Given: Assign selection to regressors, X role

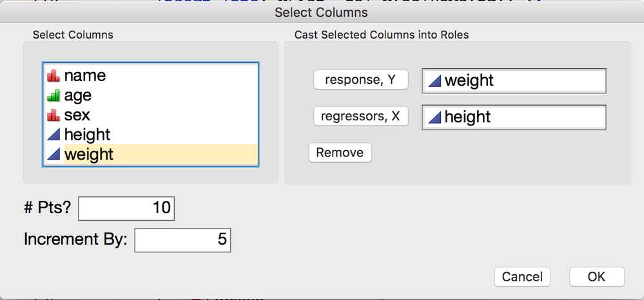Looking at the screenshot, I should pyautogui.click(x=360, y=117).
